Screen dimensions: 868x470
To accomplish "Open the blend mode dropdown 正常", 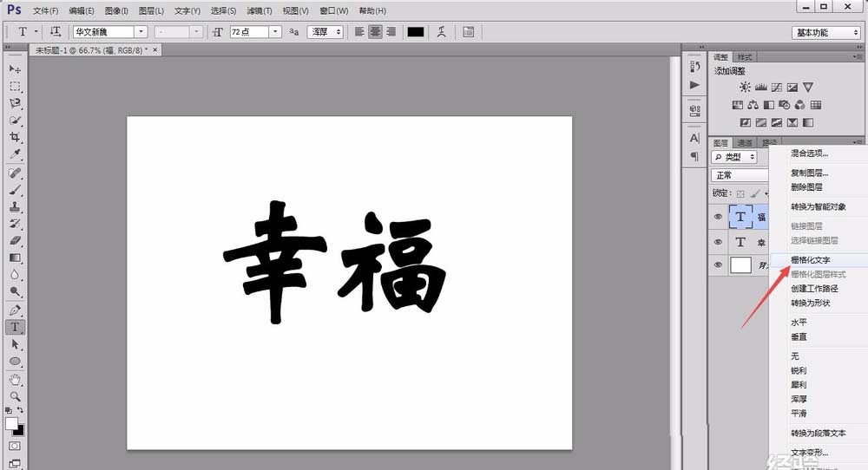I will pos(740,175).
